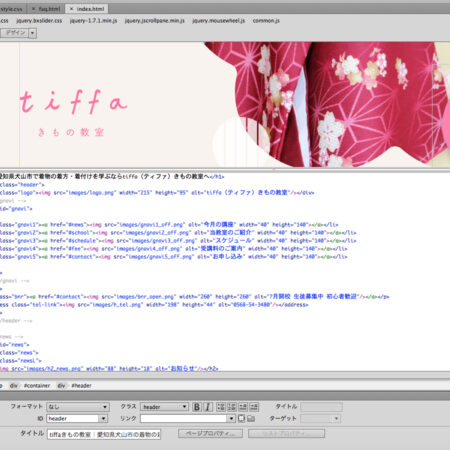The width and height of the screenshot is (450, 450).
Task: Switch to the faq.html tab
Action: pos(46,9)
